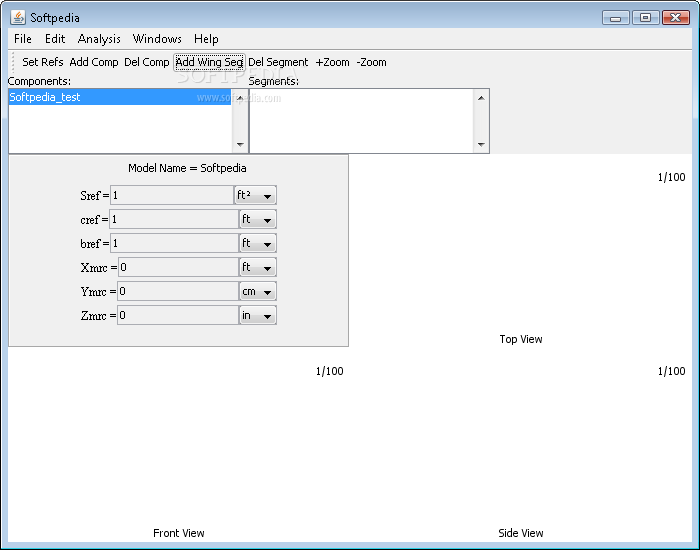700x550 pixels.
Task: Click the Zmrc value field
Action: point(178,316)
